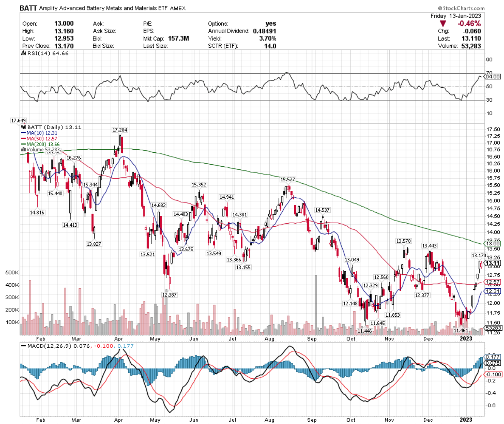Click the Volume 53,283 legend entry
This screenshot has width=504, height=424.
(41, 150)
